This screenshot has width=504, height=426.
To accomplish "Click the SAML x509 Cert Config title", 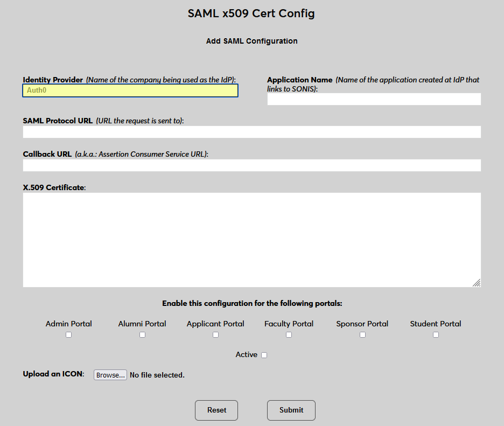I will [x=251, y=13].
